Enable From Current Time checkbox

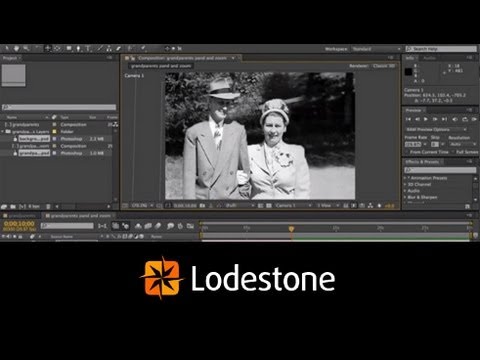[407, 152]
